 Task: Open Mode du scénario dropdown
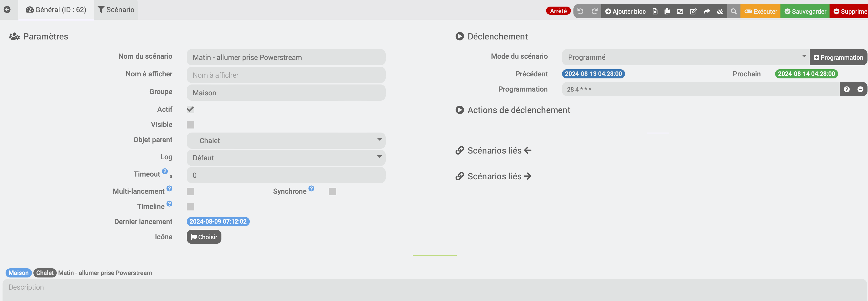[685, 57]
